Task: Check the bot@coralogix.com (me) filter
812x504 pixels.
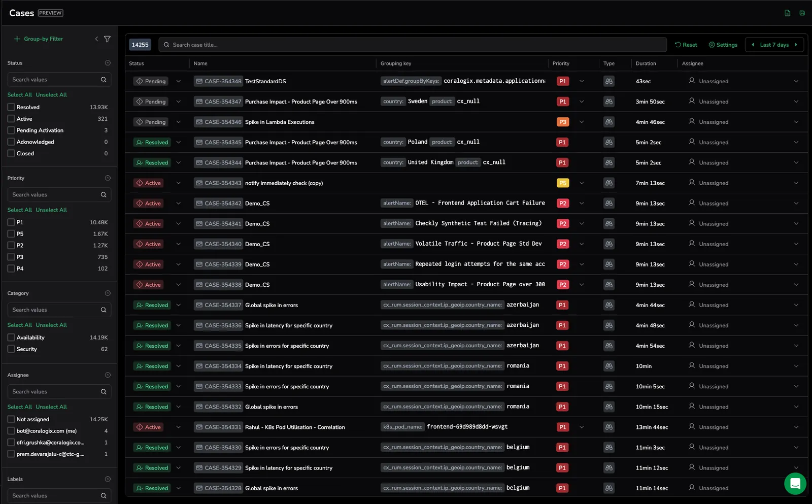Action: point(11,431)
